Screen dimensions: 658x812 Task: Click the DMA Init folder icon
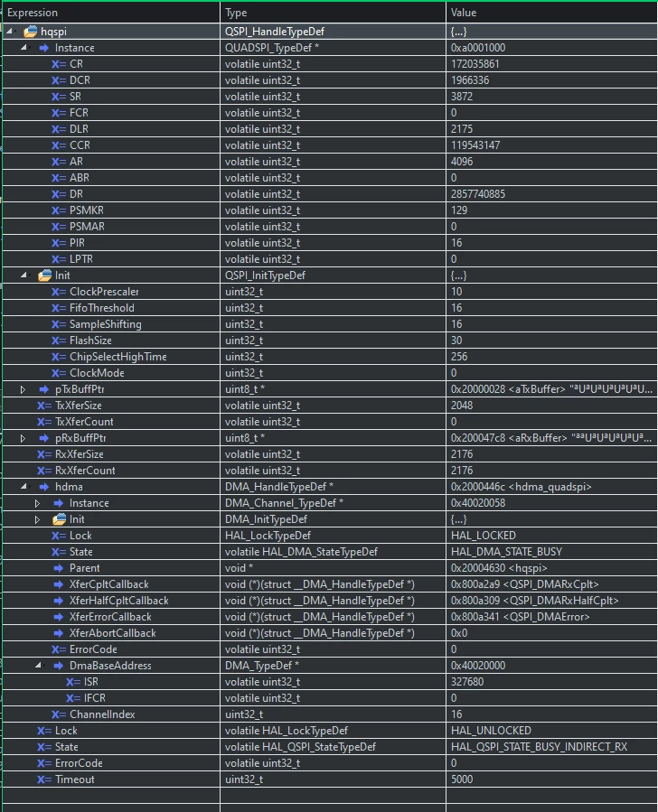click(60, 518)
